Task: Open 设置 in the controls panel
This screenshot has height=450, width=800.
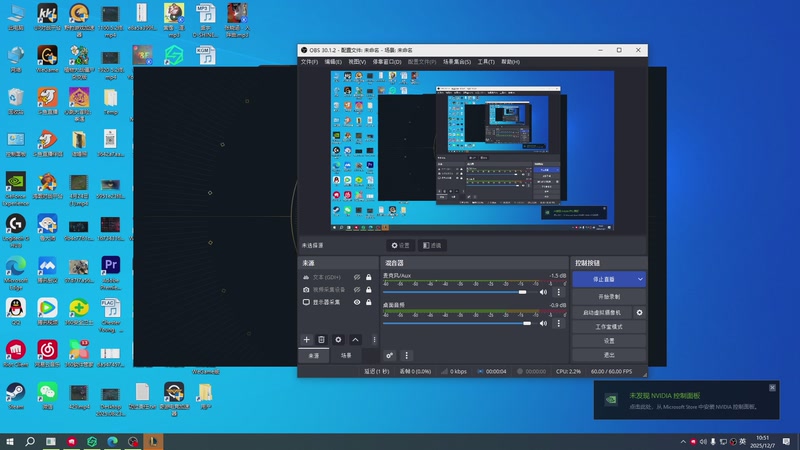Action: pyautogui.click(x=609, y=341)
